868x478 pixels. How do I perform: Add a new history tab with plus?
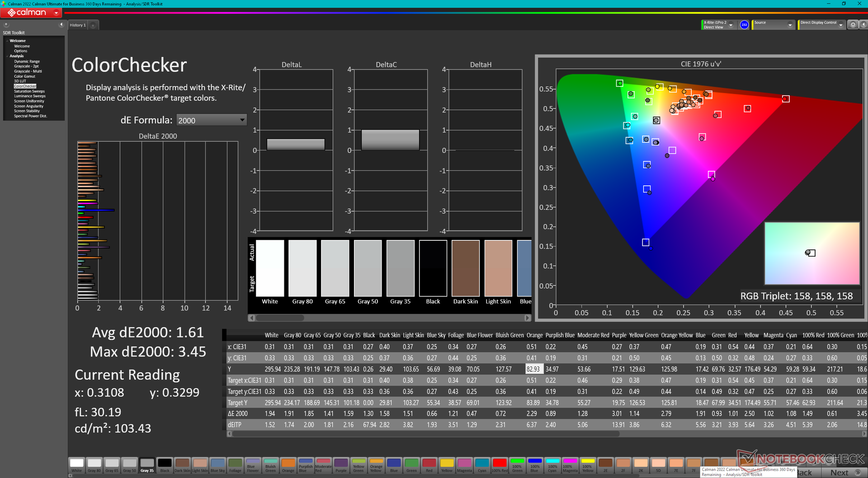tap(93, 25)
